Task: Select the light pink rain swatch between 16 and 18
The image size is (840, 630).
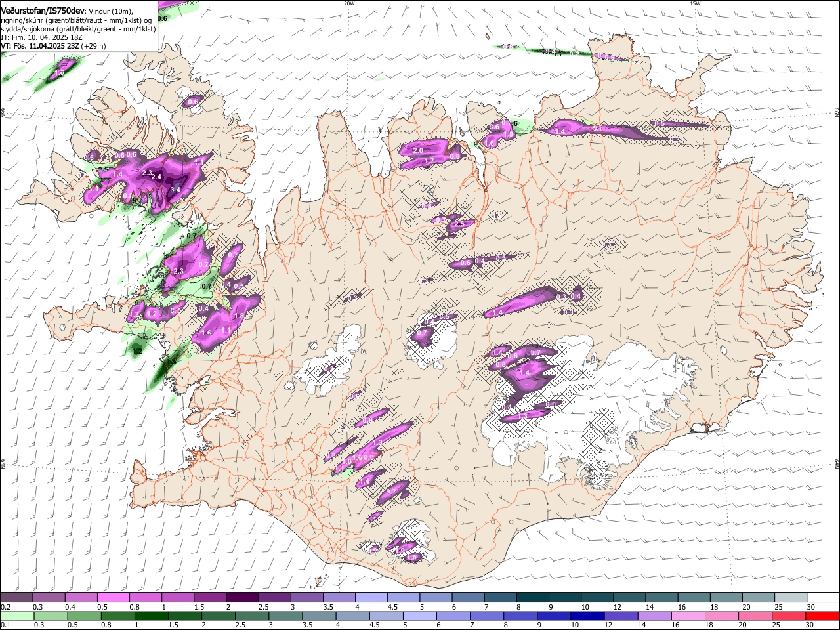Action: pos(687,616)
